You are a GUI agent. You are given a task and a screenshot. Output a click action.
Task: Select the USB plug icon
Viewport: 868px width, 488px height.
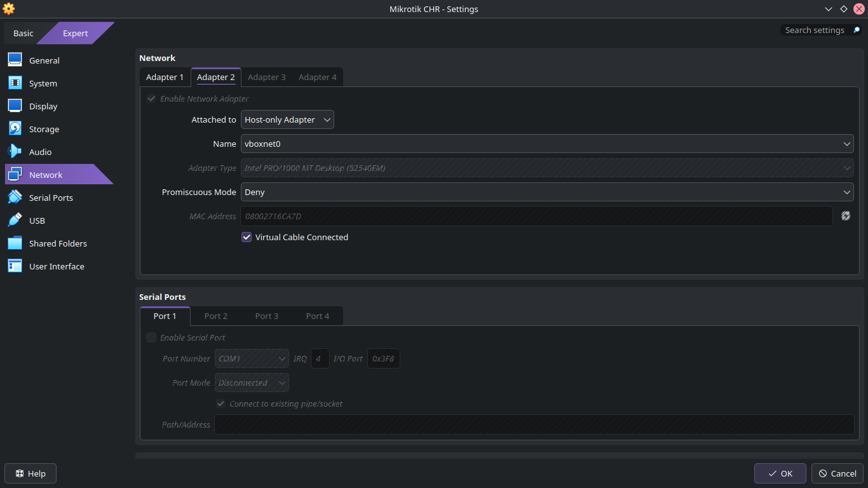[15, 220]
